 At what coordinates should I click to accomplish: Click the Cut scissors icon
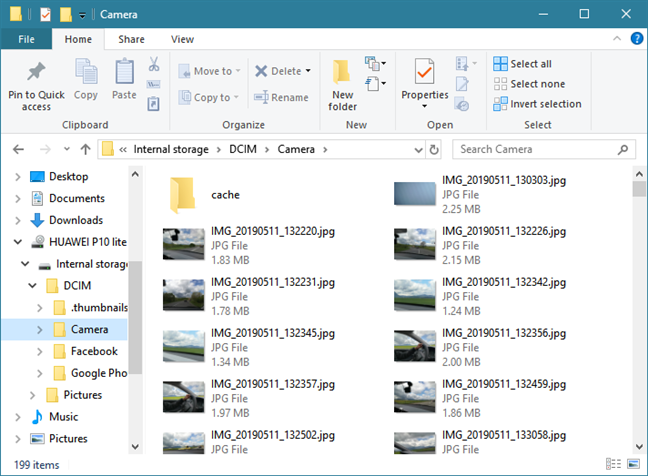[x=154, y=64]
